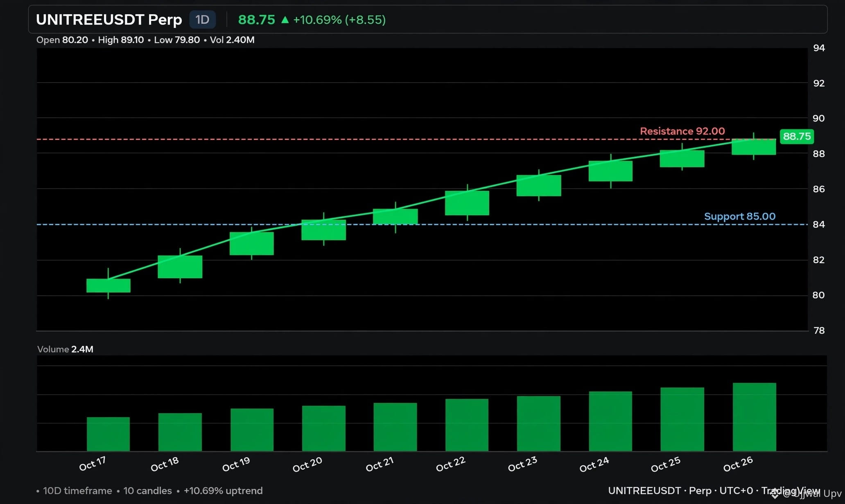Click the Oct 18 volume bar

180,432
